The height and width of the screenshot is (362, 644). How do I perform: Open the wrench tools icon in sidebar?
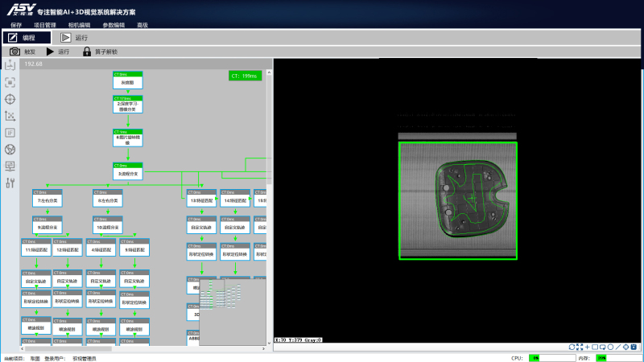click(x=10, y=183)
